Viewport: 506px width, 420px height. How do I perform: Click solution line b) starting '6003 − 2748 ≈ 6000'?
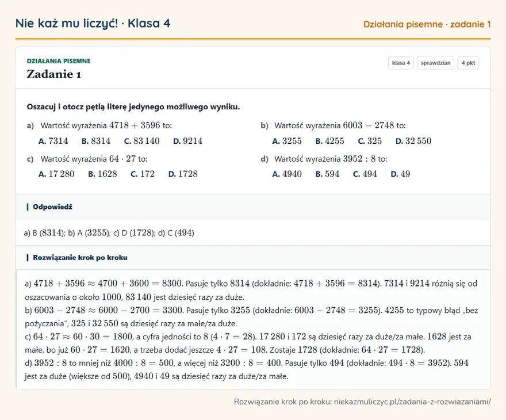pyautogui.click(x=251, y=316)
